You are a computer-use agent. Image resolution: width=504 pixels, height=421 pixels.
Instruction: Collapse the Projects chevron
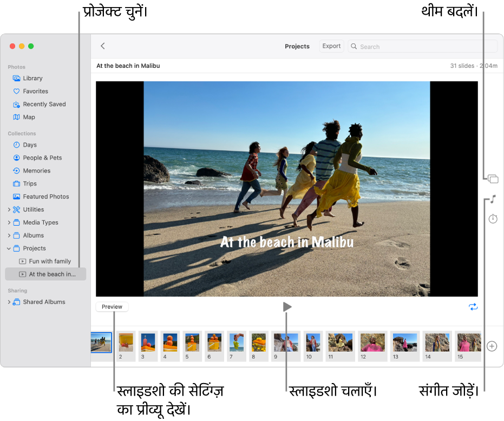(x=9, y=249)
